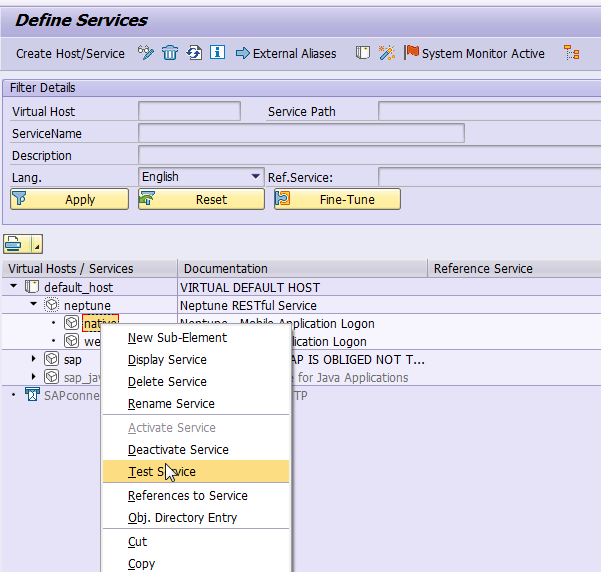This screenshot has height=572, width=601.
Task: Choose Test Service from context menu
Action: 161,472
